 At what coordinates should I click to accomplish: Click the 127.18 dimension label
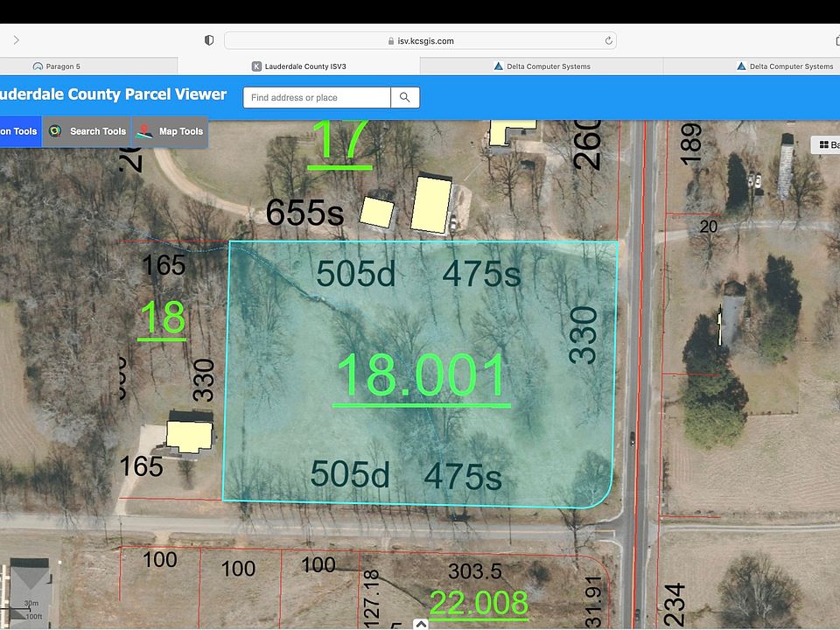tap(371, 598)
